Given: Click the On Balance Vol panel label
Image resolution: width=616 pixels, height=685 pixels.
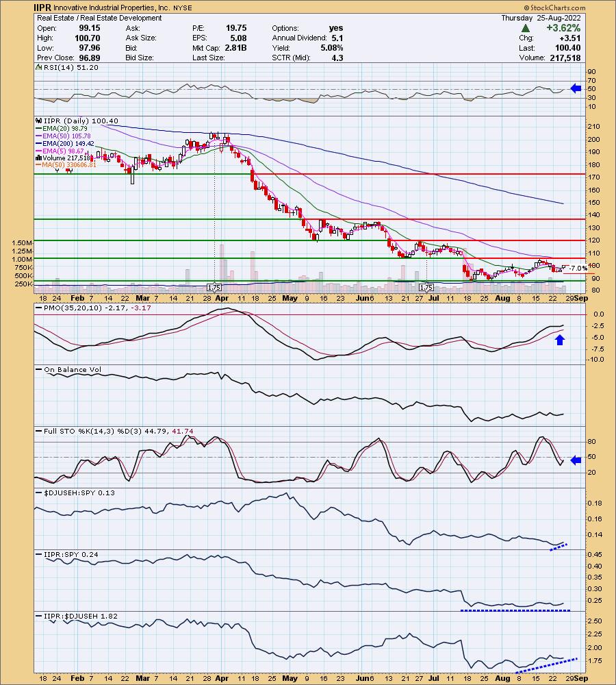Looking at the screenshot, I should (73, 370).
